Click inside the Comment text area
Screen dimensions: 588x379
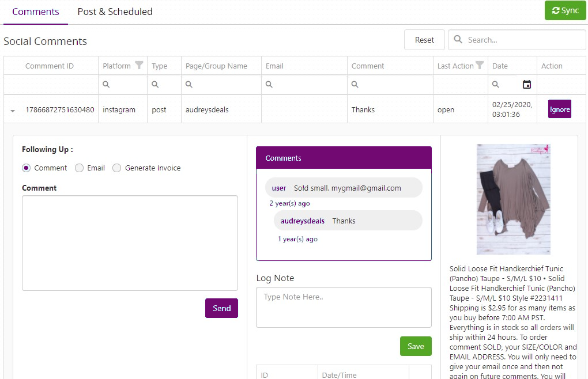pyautogui.click(x=130, y=243)
